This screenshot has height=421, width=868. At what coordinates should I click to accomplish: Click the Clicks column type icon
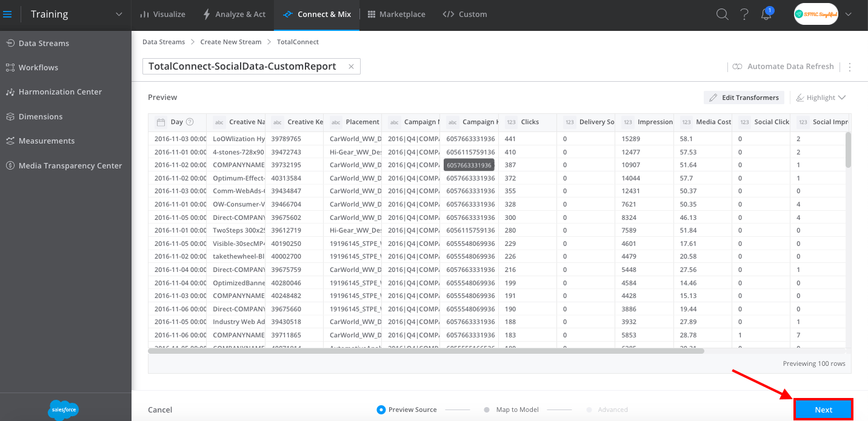[511, 122]
